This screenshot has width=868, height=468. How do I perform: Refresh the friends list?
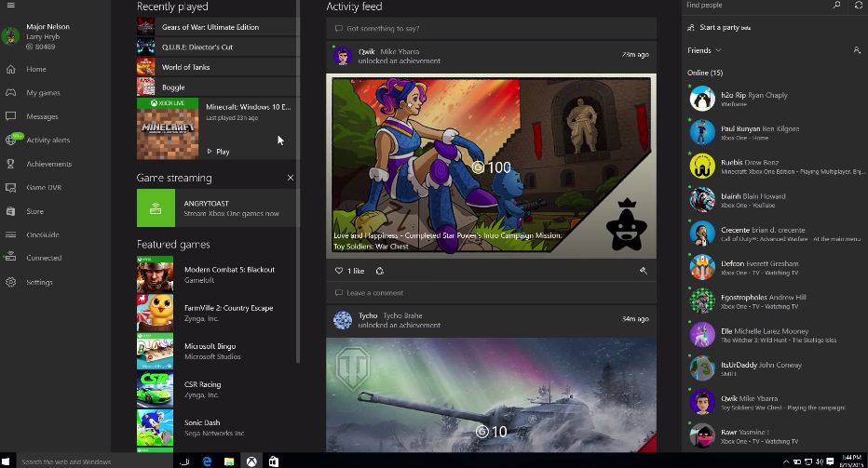point(859,5)
